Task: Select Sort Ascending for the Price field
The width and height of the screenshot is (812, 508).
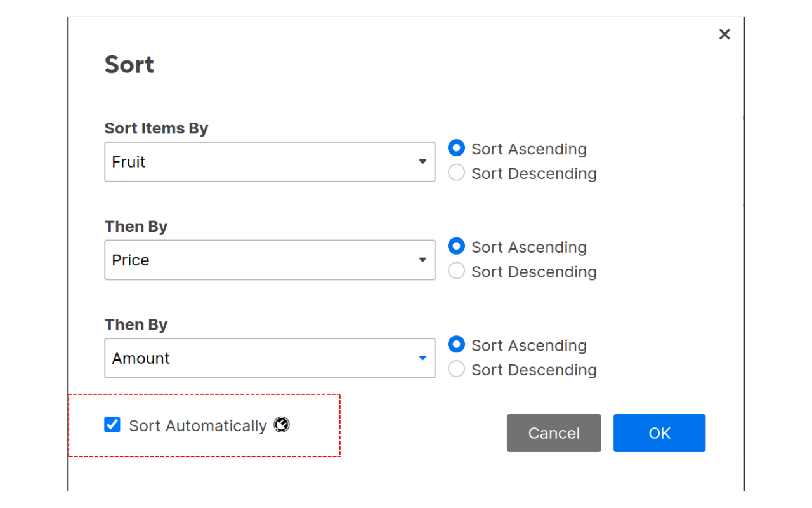Action: click(456, 246)
